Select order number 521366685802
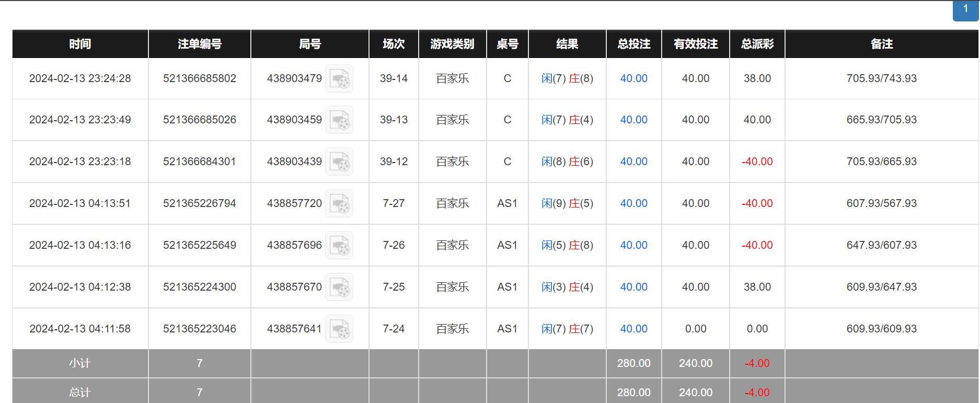 pyautogui.click(x=200, y=78)
